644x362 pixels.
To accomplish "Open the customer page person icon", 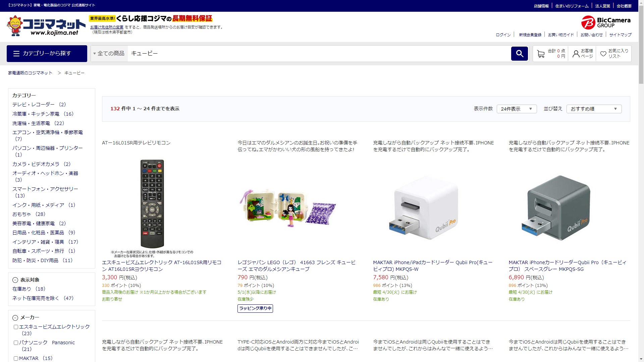I will [576, 54].
